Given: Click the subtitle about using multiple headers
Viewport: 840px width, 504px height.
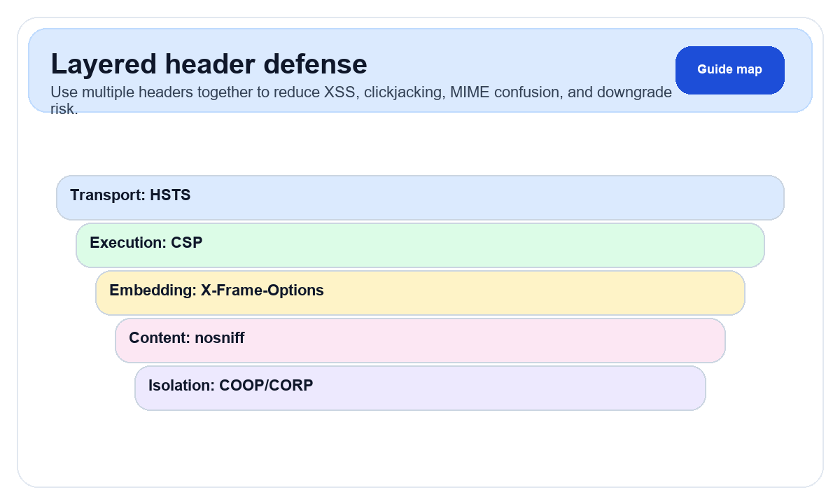Looking at the screenshot, I should click(361, 100).
